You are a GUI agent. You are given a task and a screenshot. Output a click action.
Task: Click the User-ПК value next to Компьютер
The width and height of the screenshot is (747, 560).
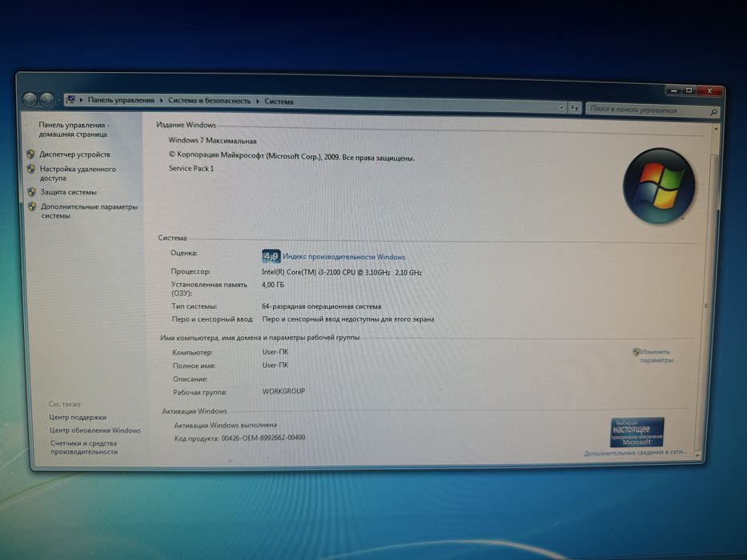click(x=275, y=352)
